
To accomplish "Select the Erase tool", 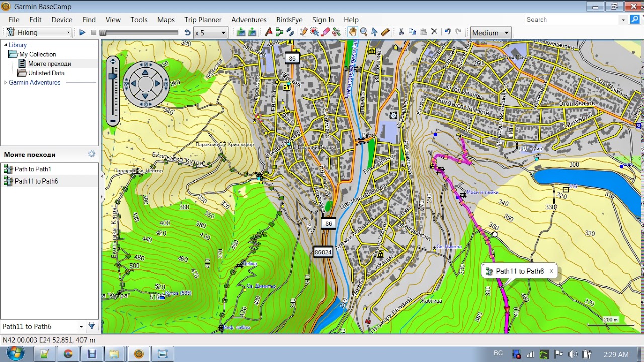I will (x=326, y=32).
